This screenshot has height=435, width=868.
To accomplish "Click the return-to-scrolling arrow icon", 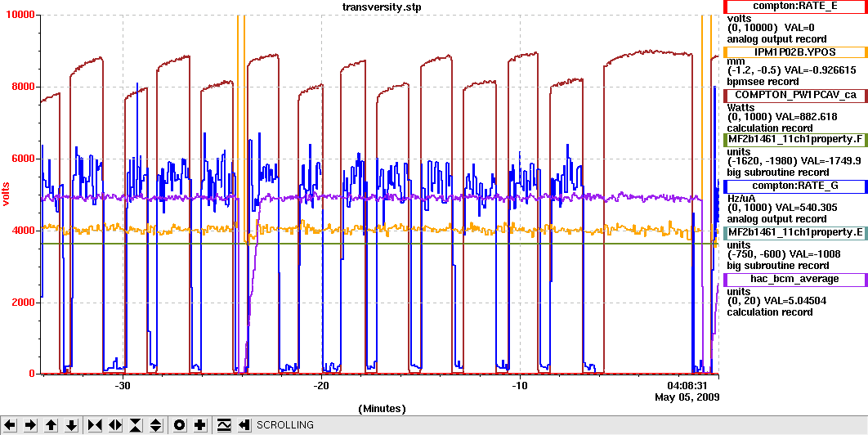I will pyautogui.click(x=244, y=425).
